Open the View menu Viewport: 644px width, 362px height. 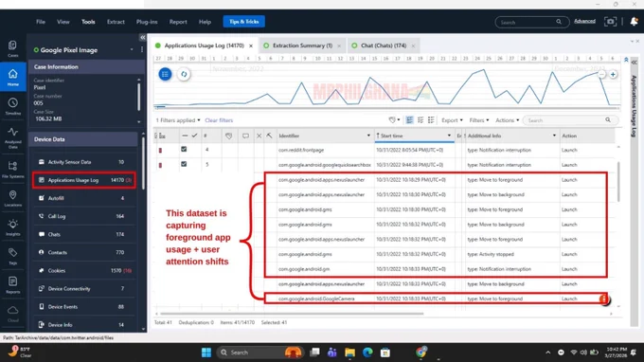coord(63,22)
